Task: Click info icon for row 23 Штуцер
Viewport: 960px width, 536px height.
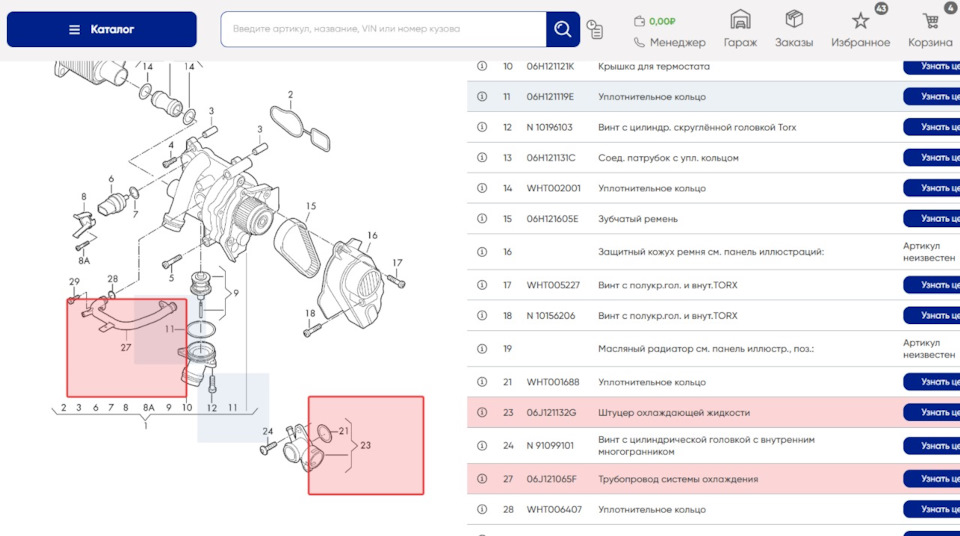Action: [x=482, y=413]
